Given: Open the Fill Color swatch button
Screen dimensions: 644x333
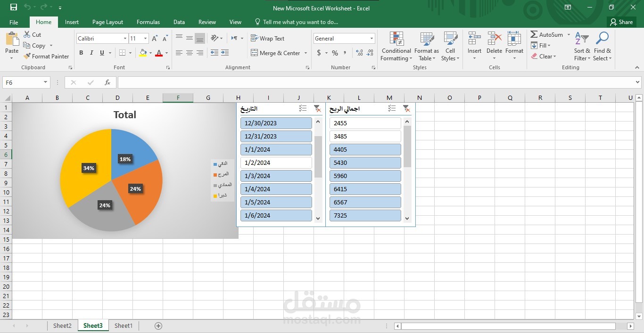Looking at the screenshot, I should pyautogui.click(x=143, y=53).
